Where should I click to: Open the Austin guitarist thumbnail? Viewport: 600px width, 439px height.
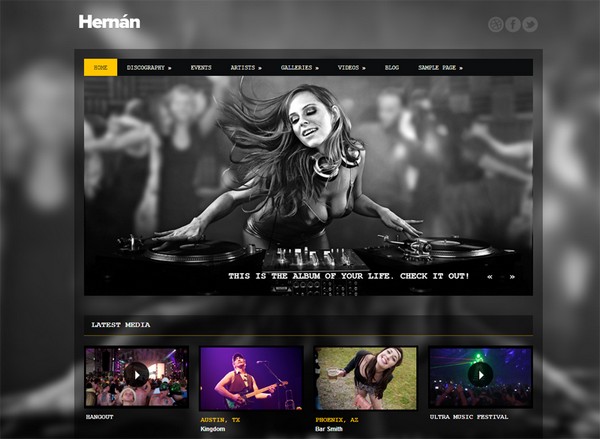(251, 377)
